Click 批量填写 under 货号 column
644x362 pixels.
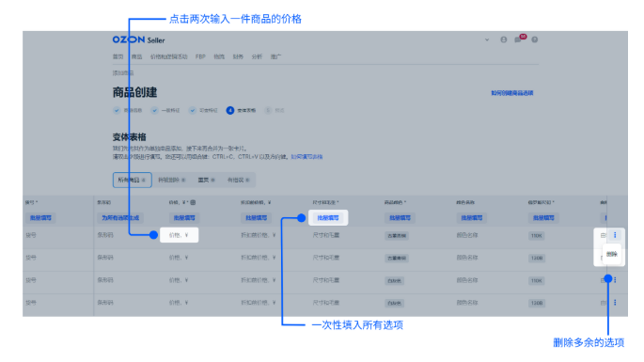(40, 218)
